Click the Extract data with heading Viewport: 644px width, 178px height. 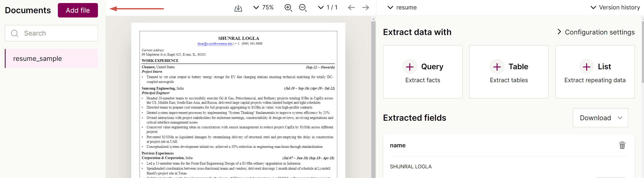pos(417,32)
